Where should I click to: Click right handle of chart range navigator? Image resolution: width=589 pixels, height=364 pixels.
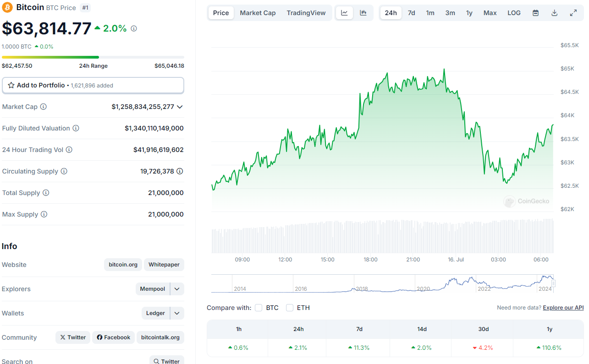click(x=553, y=284)
